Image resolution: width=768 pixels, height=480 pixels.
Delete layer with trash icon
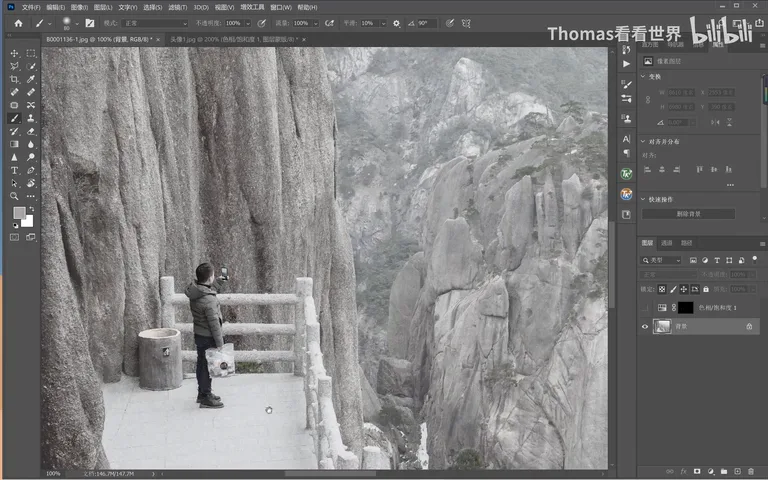pyautogui.click(x=750, y=471)
